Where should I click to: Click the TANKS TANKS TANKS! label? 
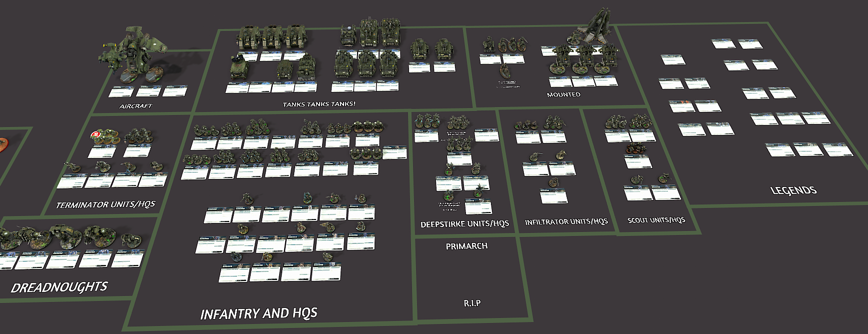[319, 104]
